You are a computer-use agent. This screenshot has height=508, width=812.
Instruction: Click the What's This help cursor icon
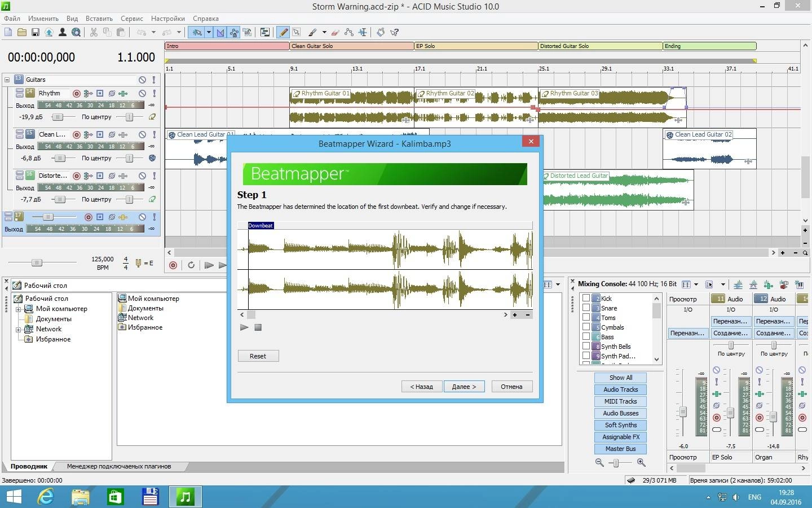coord(394,32)
